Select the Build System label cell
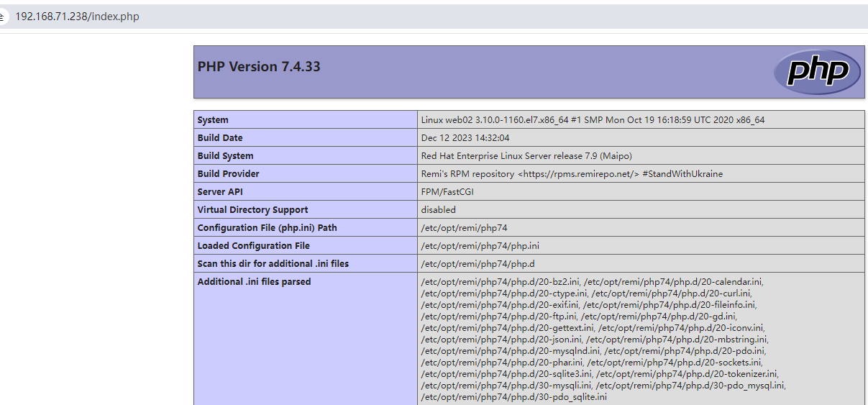 (x=225, y=156)
